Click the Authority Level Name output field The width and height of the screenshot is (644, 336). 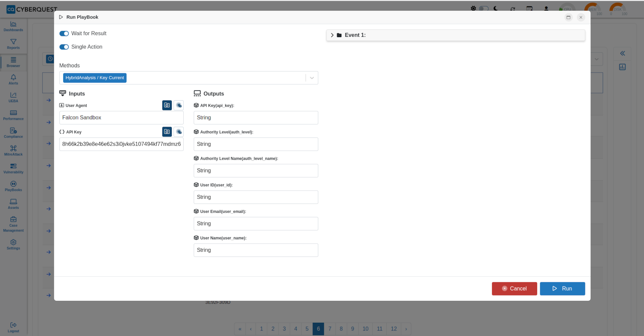pyautogui.click(x=256, y=171)
